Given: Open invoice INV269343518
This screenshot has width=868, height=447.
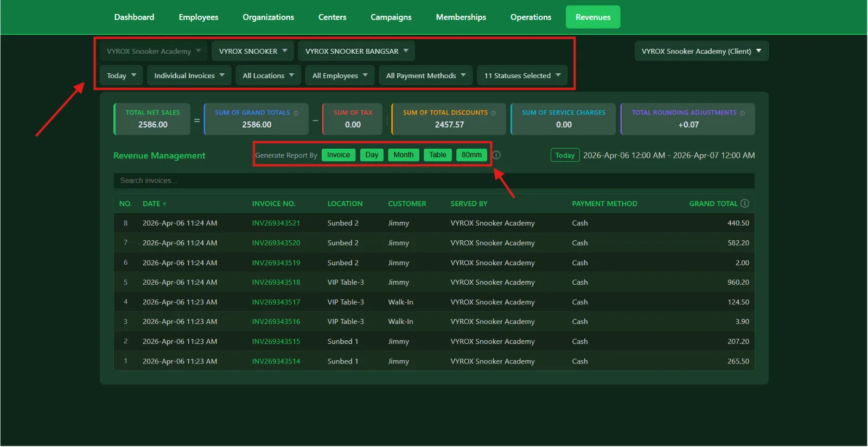Looking at the screenshot, I should [276, 283].
